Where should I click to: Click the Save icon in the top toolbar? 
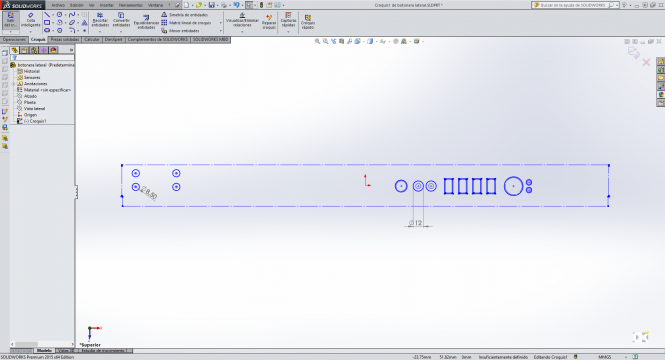211,5
